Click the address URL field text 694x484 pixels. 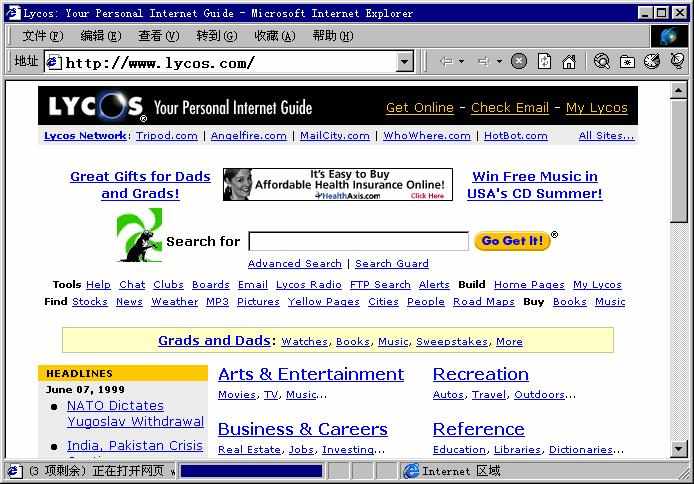point(160,63)
